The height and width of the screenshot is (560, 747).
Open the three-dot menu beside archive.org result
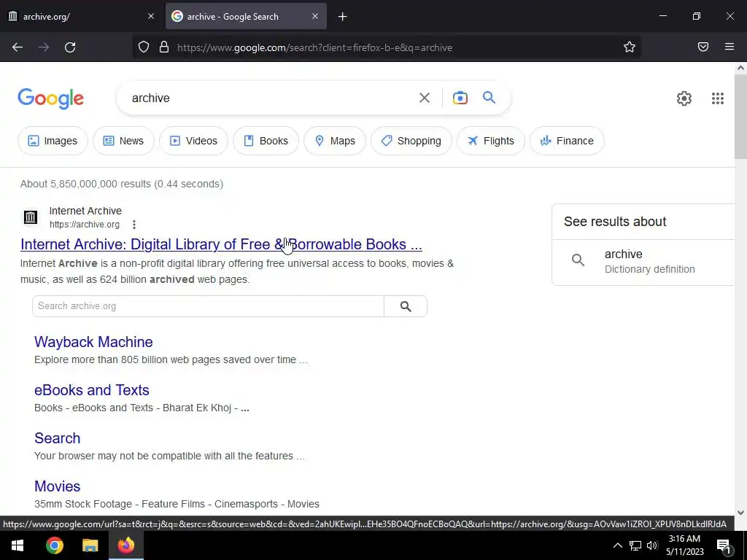(x=134, y=225)
